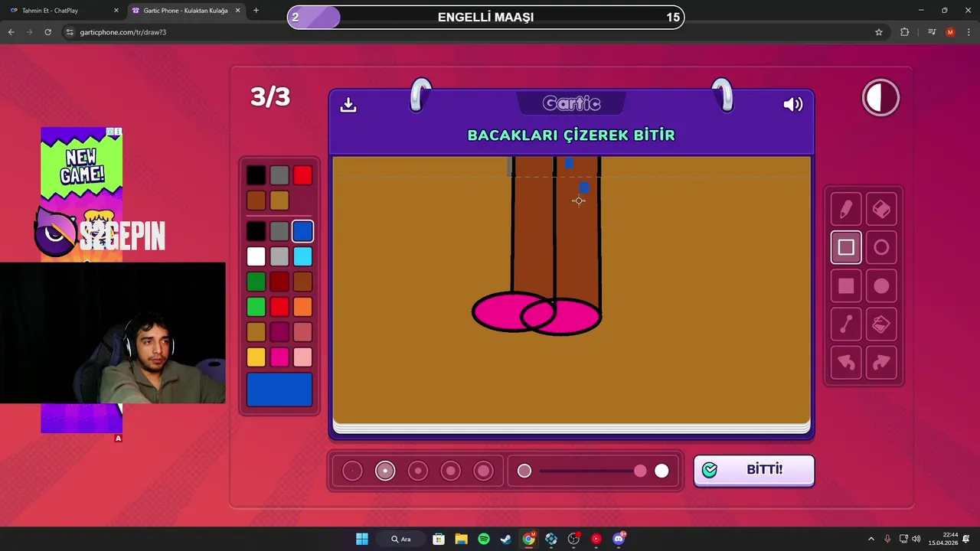Switch to the Tahmin Et - ChatPlay tab
Image resolution: width=980 pixels, height=551 pixels.
coord(60,11)
